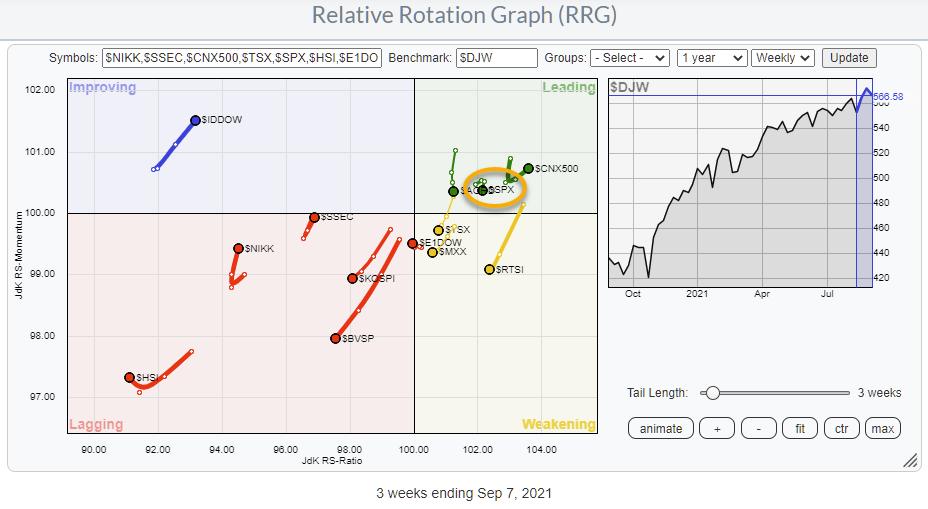Click the Lagging quadrant label

[x=96, y=424]
